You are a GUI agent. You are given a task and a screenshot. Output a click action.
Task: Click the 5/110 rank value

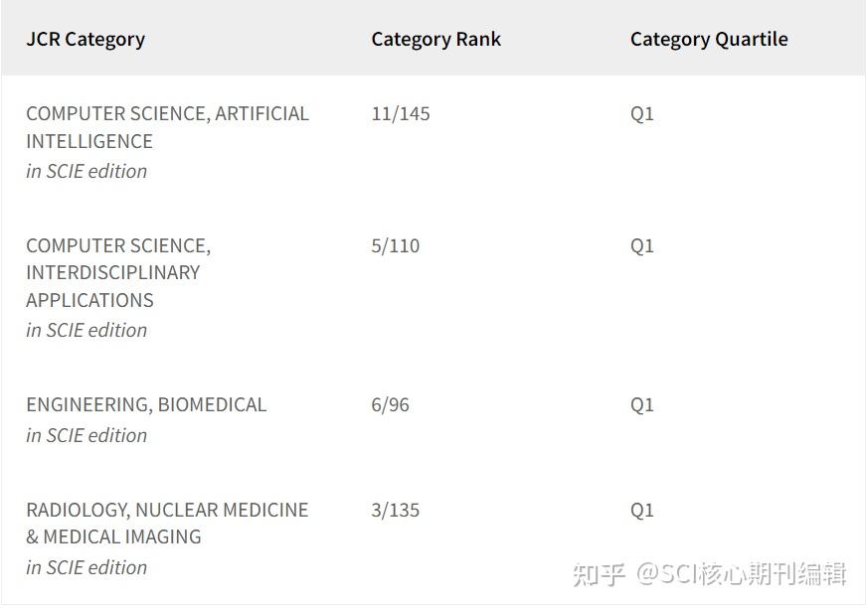(x=396, y=245)
